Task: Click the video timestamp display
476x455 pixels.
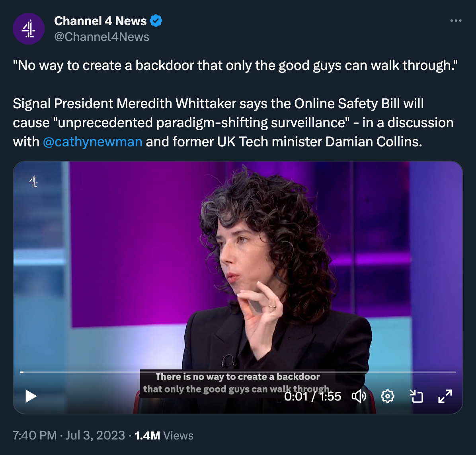Action: (x=313, y=396)
